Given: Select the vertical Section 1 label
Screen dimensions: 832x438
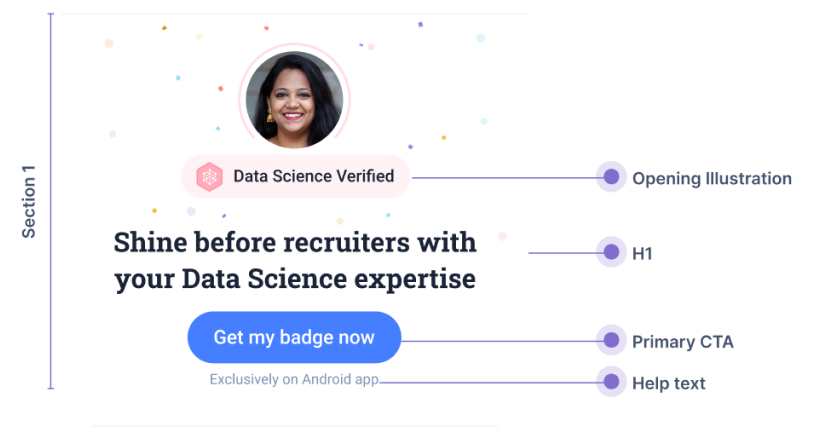Looking at the screenshot, I should [x=28, y=202].
